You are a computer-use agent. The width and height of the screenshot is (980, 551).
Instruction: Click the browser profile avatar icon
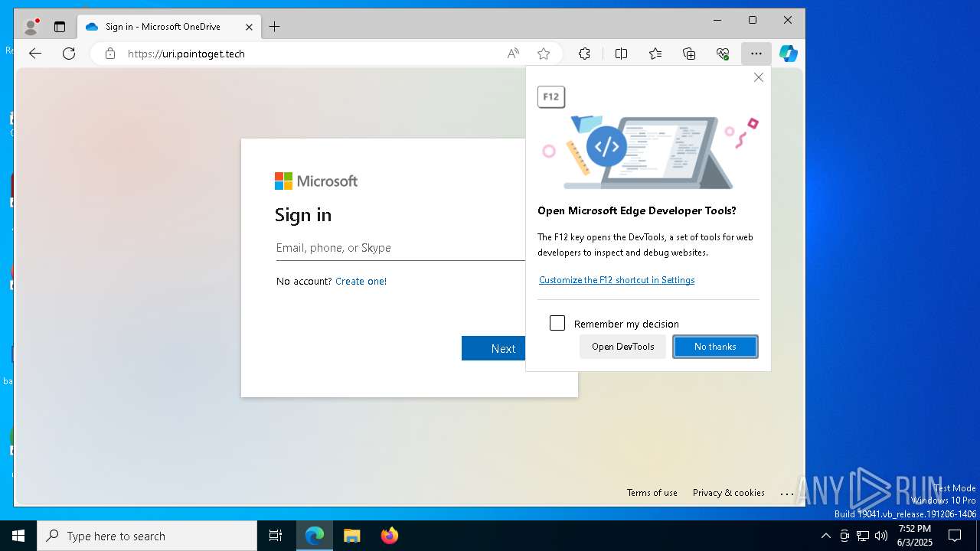pyautogui.click(x=31, y=27)
